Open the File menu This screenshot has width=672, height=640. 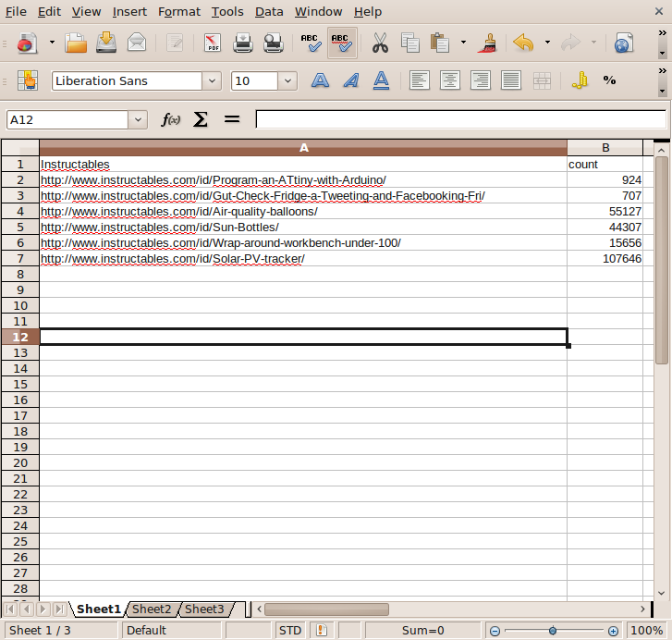16,12
